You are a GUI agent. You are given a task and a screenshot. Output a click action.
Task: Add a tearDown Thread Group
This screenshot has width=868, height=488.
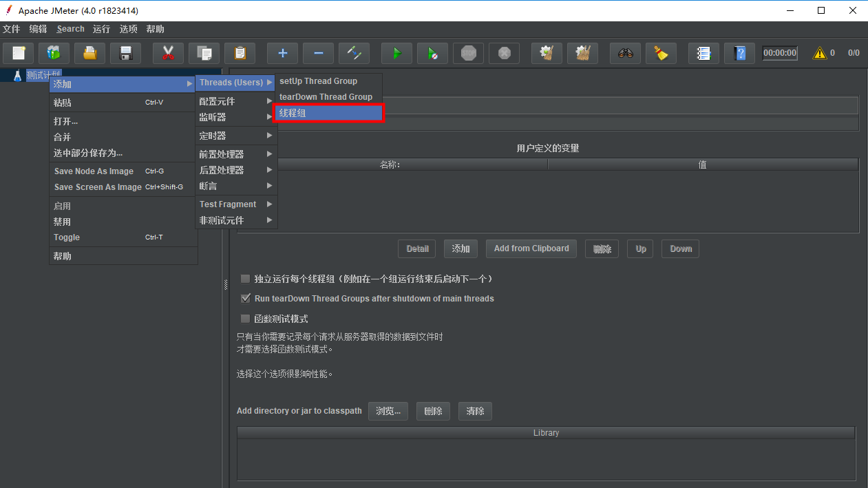coord(328,97)
